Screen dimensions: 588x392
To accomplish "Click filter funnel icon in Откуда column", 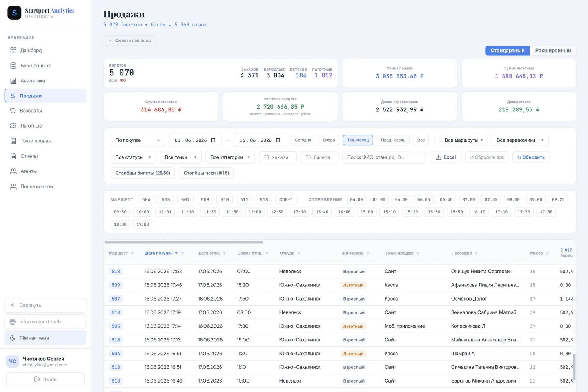I will pyautogui.click(x=299, y=253).
